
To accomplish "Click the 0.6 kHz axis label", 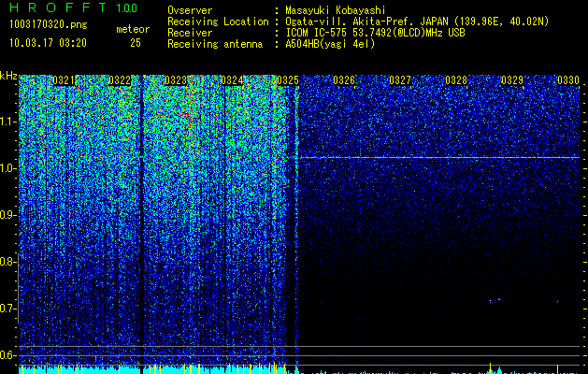I will point(7,355).
